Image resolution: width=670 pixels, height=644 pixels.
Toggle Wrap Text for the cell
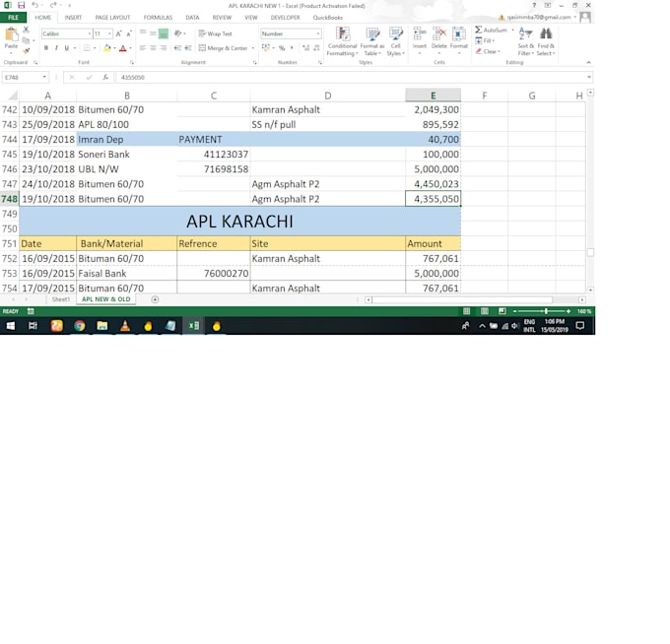click(215, 33)
